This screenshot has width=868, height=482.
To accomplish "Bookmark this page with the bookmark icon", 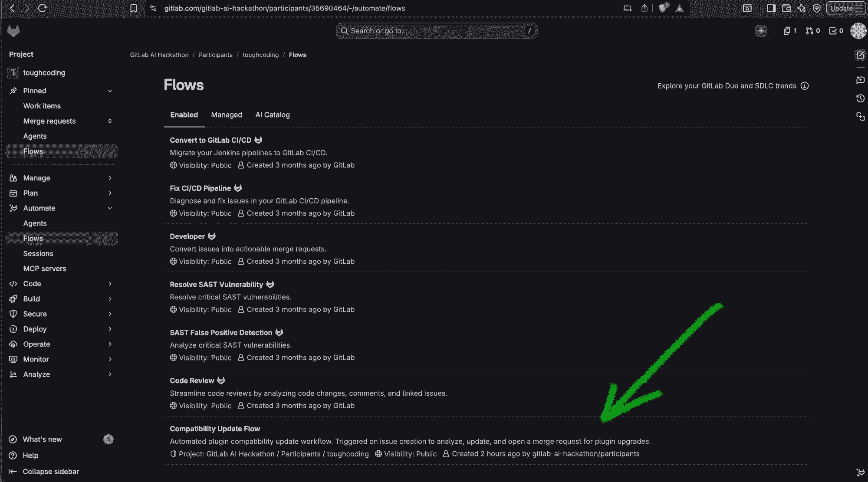I will click(x=134, y=8).
